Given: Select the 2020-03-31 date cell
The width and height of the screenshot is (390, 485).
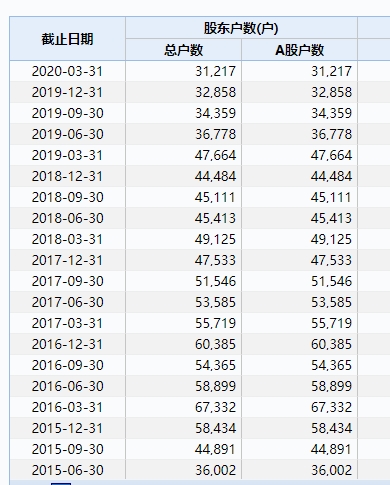Looking at the screenshot, I should click(x=67, y=71).
